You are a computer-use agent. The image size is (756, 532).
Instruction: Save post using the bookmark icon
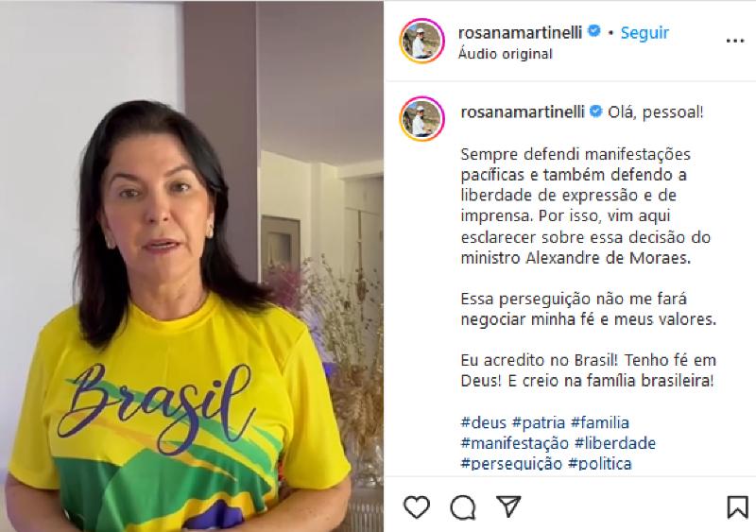click(x=737, y=506)
